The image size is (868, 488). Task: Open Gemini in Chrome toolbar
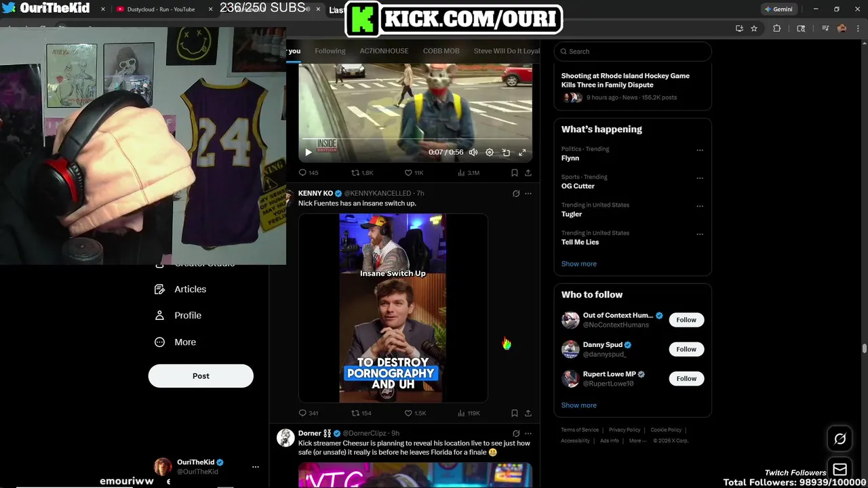pos(778,9)
